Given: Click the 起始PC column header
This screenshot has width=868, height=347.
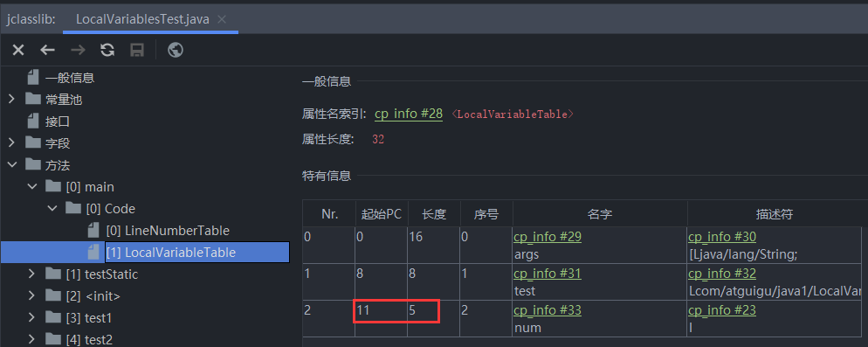Looking at the screenshot, I should [x=382, y=214].
